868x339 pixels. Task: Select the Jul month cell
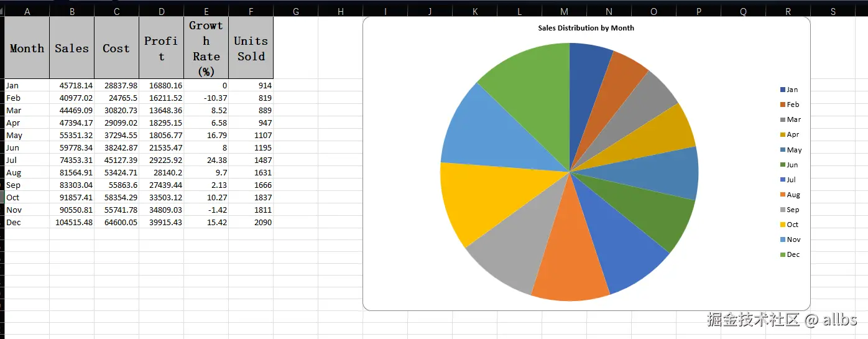point(27,160)
